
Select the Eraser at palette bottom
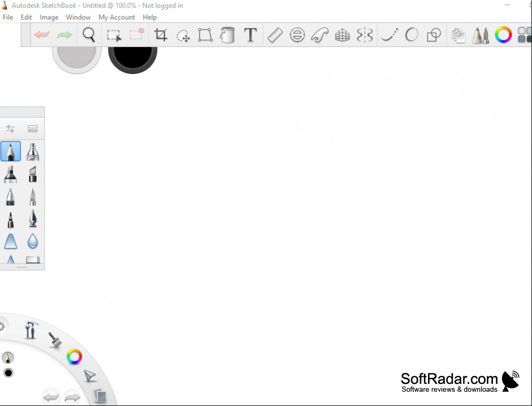tap(33, 260)
